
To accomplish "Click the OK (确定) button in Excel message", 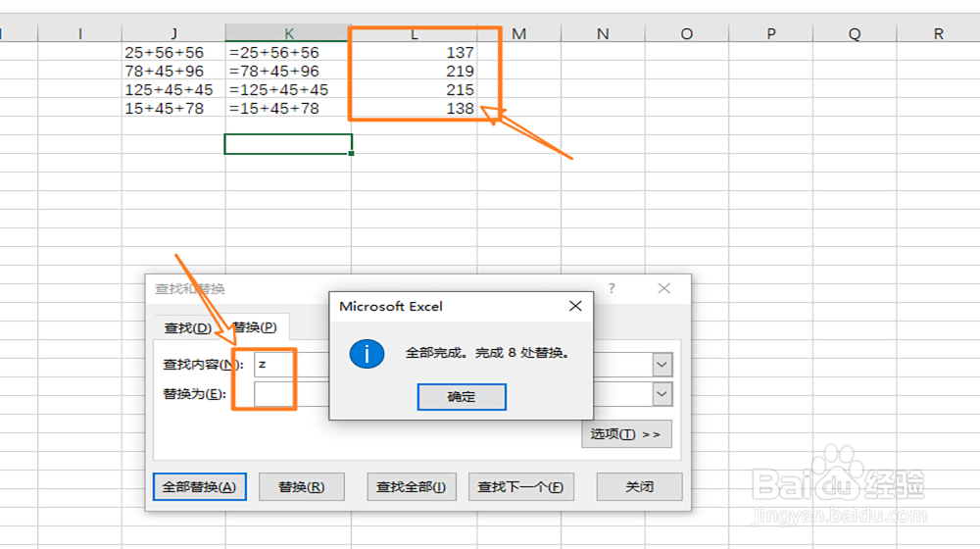I will (462, 397).
